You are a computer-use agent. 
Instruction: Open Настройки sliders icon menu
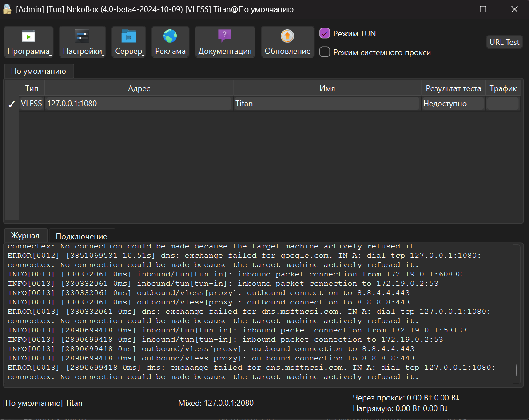pos(82,42)
